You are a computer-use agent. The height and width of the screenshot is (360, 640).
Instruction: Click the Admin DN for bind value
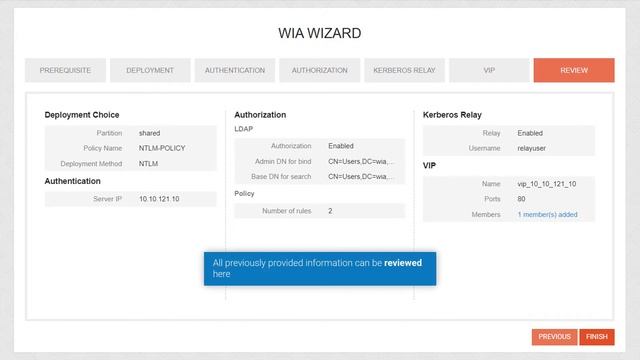pyautogui.click(x=361, y=161)
